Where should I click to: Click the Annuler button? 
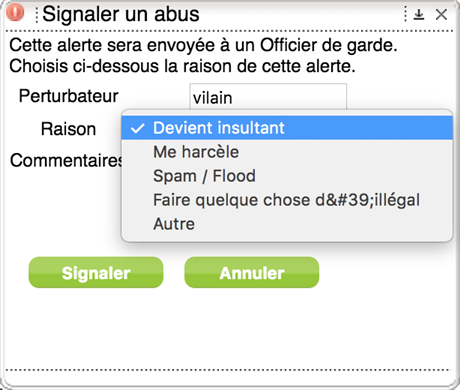252,273
